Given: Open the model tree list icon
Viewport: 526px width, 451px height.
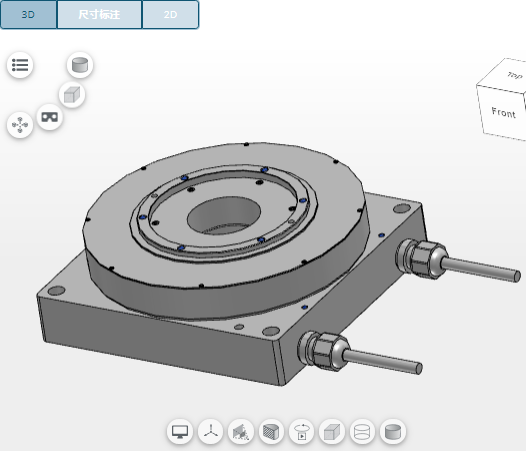Looking at the screenshot, I should coord(20,65).
